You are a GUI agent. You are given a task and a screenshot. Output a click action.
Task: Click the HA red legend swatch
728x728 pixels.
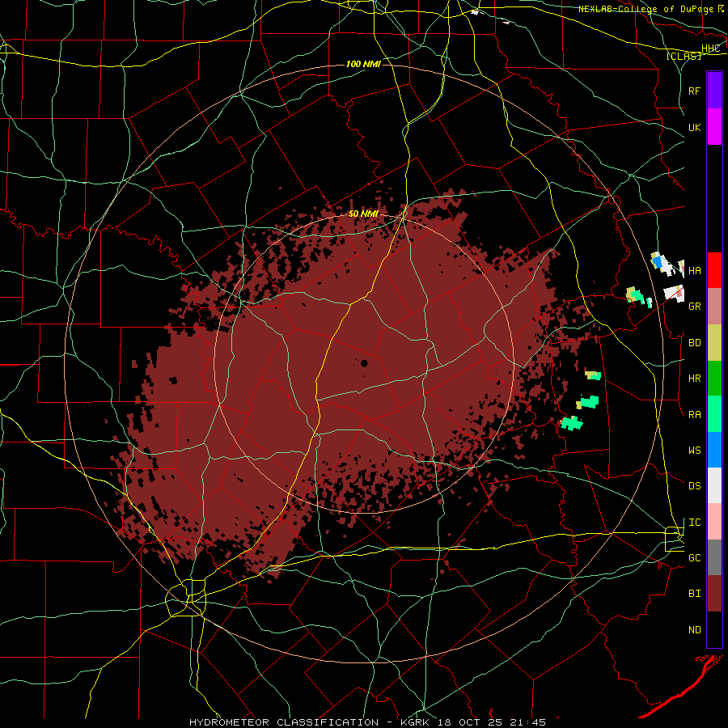714,270
